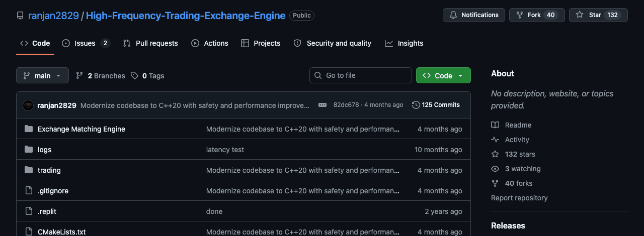Open the done commit message for .replit
Image resolution: width=644 pixels, height=236 pixels.
click(214, 211)
